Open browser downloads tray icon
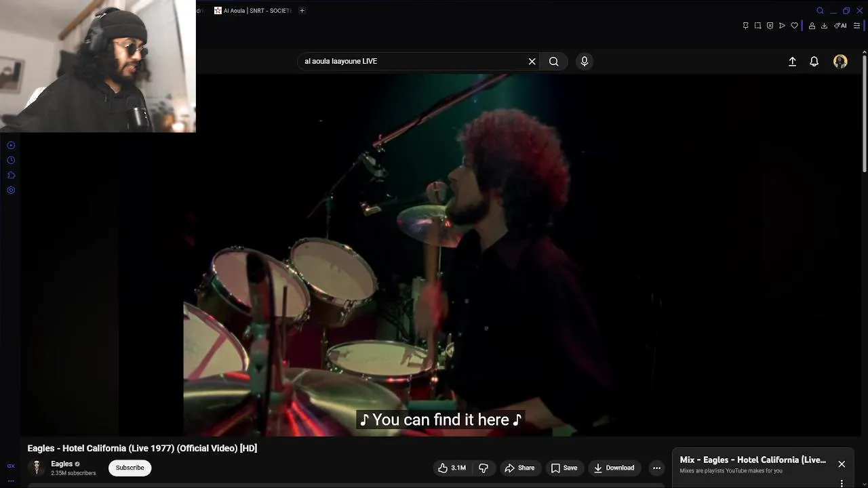Image resolution: width=868 pixels, height=488 pixels. coord(824,26)
